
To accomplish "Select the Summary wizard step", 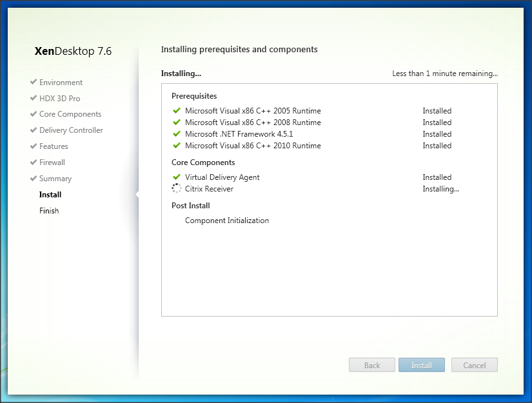I will (55, 179).
